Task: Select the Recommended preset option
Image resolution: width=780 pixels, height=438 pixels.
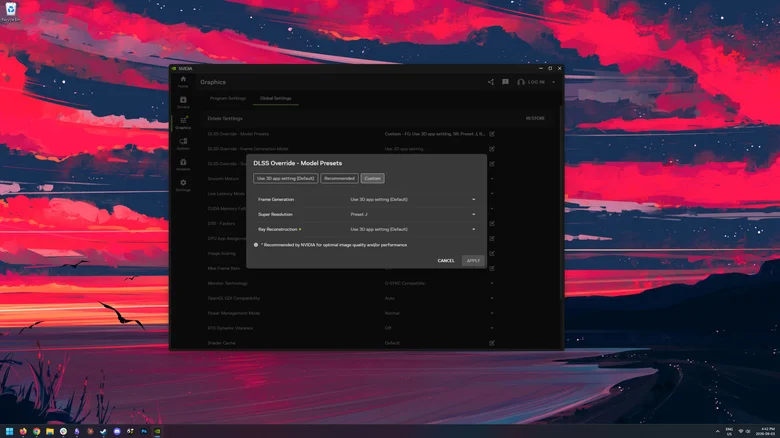Action: (339, 178)
